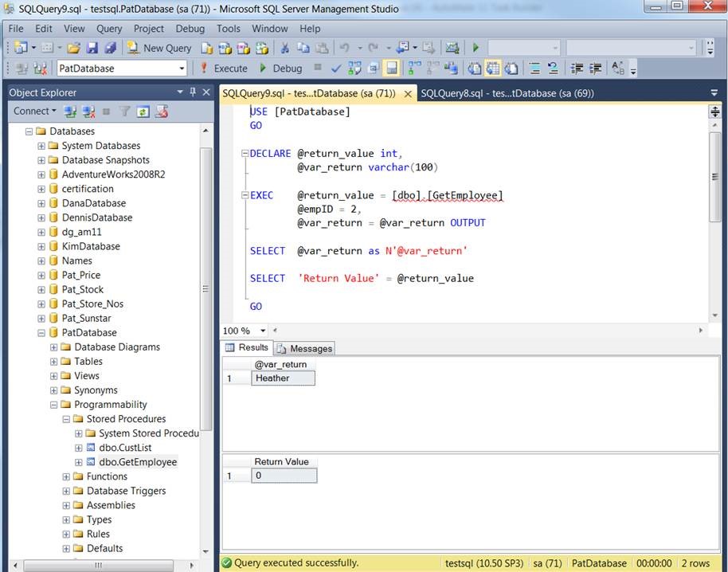Expand the dbo.GetEmployee procedure node

point(79,462)
